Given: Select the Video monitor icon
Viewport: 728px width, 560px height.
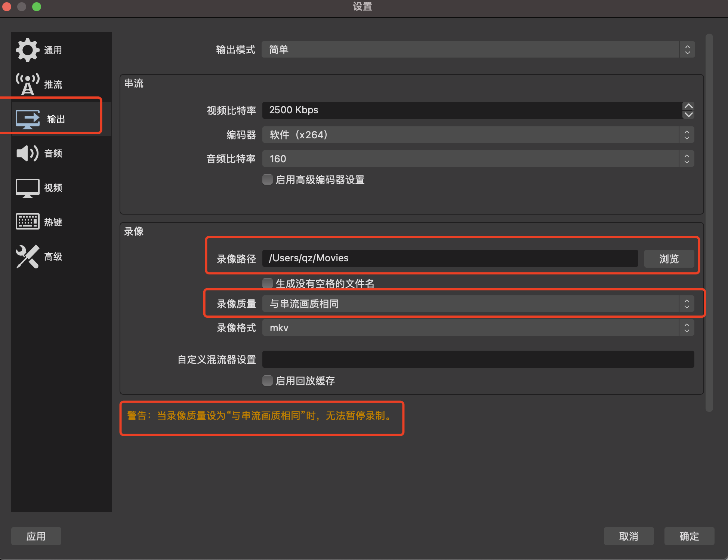Looking at the screenshot, I should tap(28, 188).
